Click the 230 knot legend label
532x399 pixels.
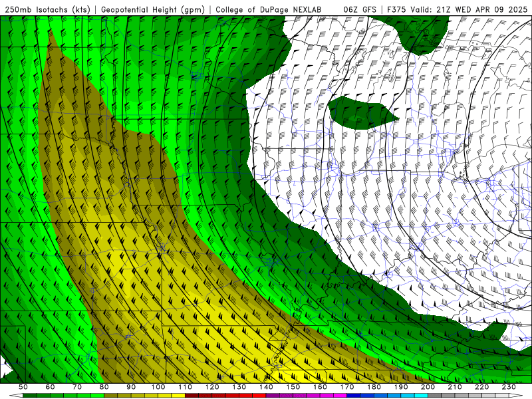pos(509,387)
